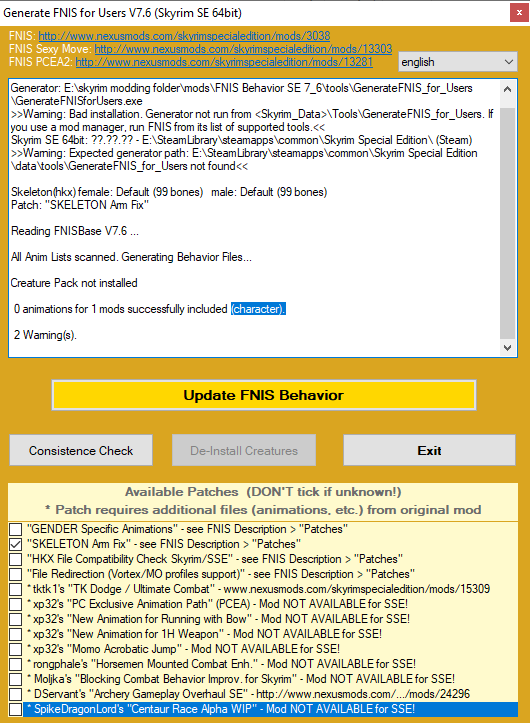Tick xp32's PC Exclusive Animation Path checkbox
Image resolution: width=530 pixels, height=723 pixels.
point(16,604)
